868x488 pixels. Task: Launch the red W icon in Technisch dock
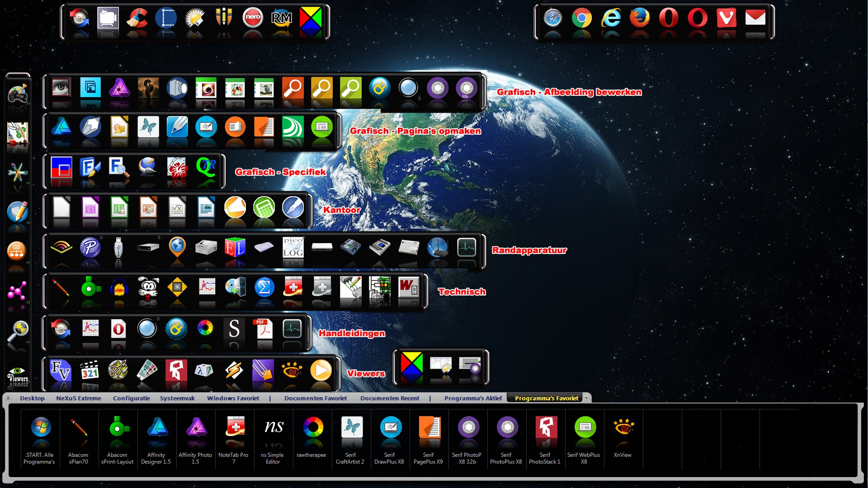pos(409,287)
